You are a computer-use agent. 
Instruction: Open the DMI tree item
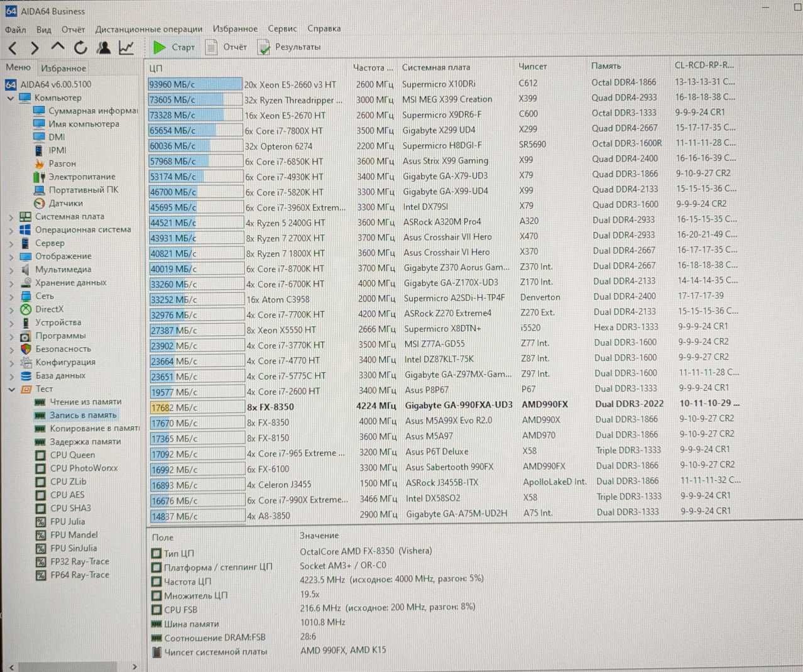tap(50, 137)
